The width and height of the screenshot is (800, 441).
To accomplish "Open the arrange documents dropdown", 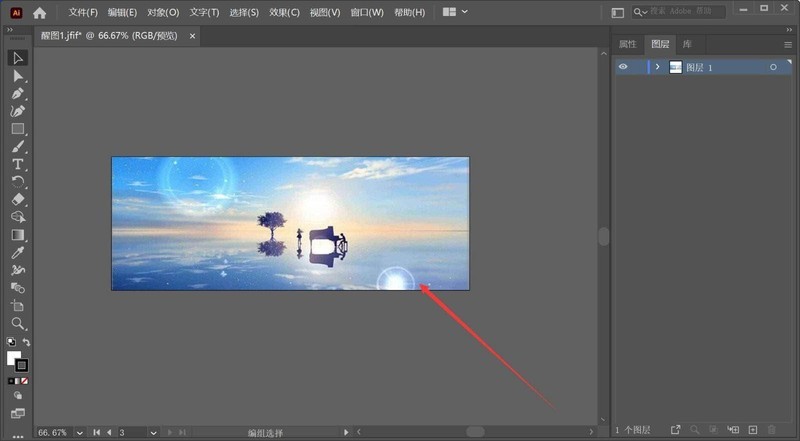I will point(454,12).
